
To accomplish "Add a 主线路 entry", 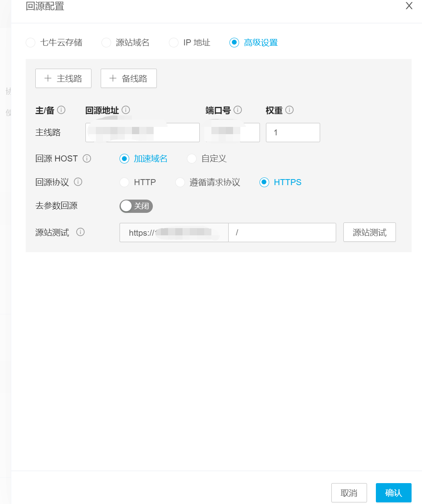I will click(x=63, y=78).
